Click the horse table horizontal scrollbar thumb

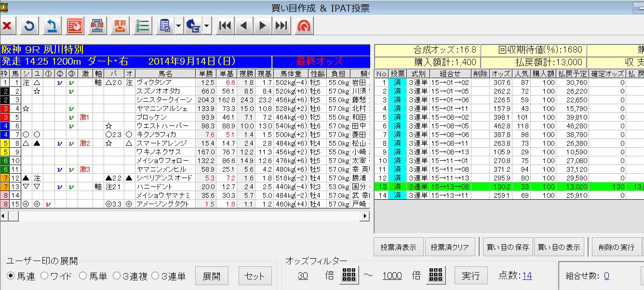(x=14, y=217)
